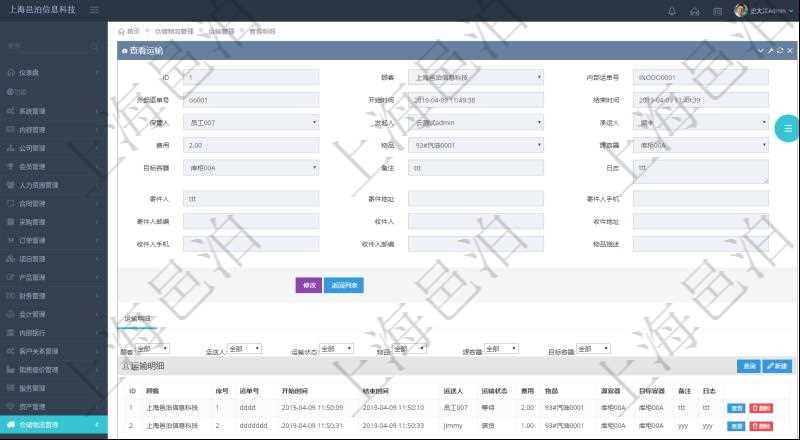Open the 目标容器 filter dropdown

coord(593,349)
